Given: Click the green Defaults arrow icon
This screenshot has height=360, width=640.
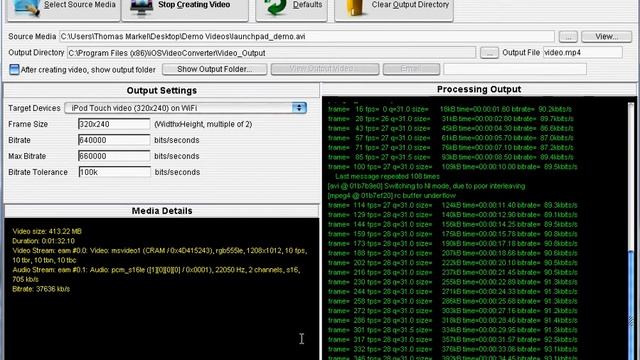Looking at the screenshot, I should (x=275, y=7).
